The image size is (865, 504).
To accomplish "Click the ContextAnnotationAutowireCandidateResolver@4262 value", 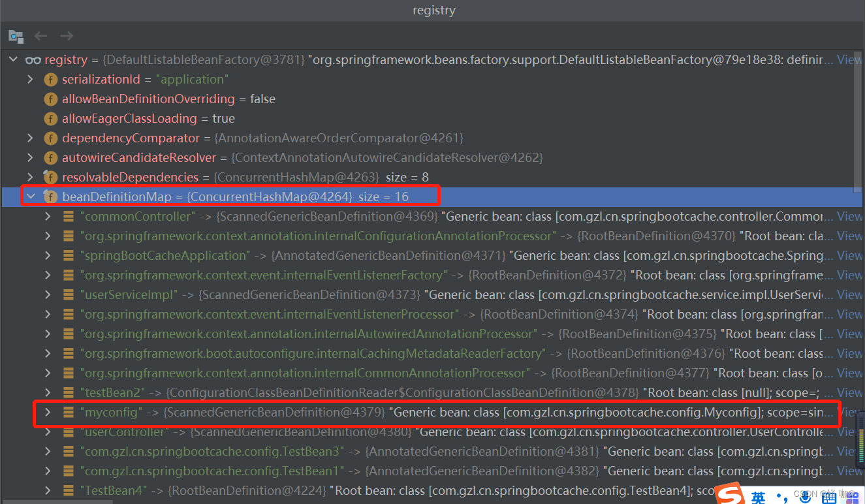I will [388, 158].
